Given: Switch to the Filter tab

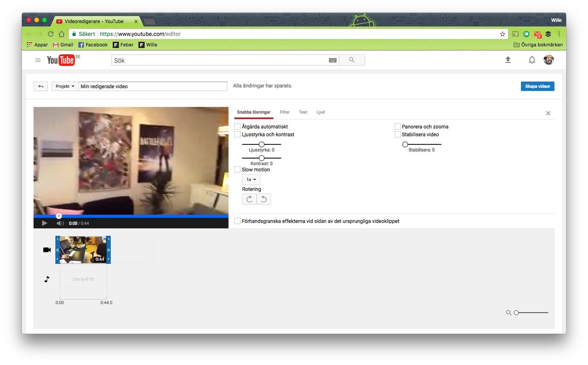Looking at the screenshot, I should [x=284, y=112].
